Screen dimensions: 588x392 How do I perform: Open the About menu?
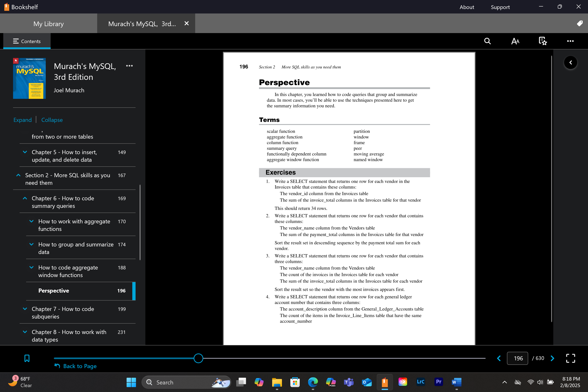coord(467,7)
